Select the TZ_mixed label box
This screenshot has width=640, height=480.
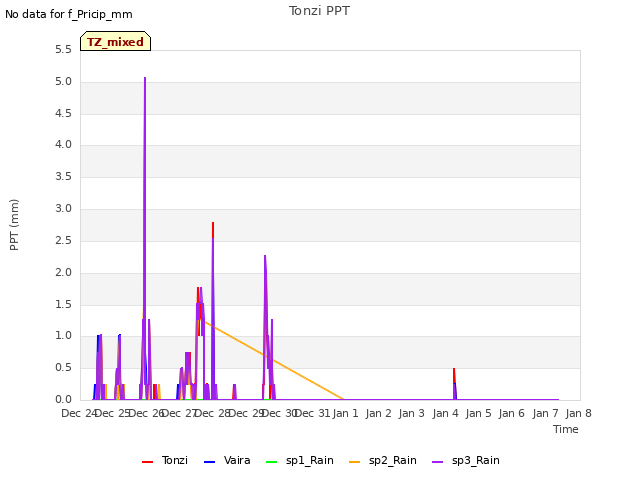pyautogui.click(x=116, y=41)
